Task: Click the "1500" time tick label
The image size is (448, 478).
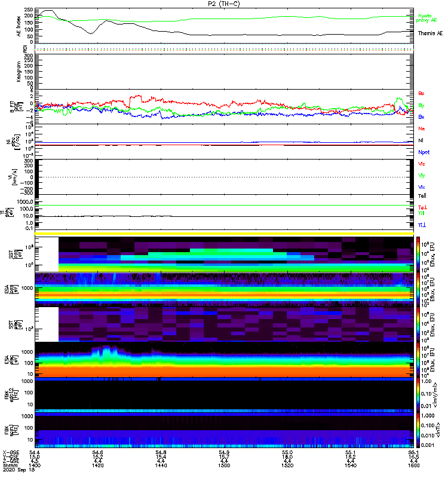Action: coord(224,465)
